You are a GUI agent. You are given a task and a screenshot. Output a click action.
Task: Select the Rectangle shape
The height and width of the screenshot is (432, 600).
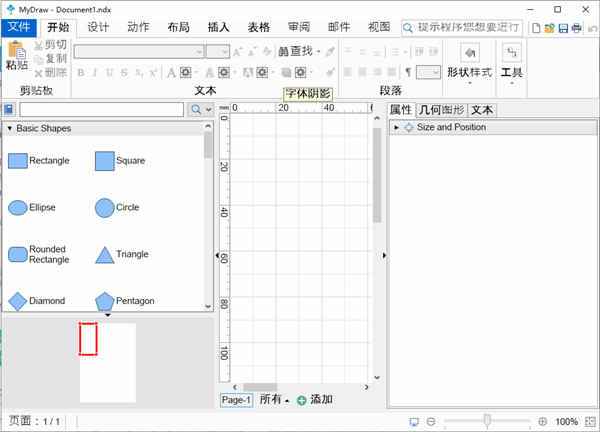click(39, 161)
